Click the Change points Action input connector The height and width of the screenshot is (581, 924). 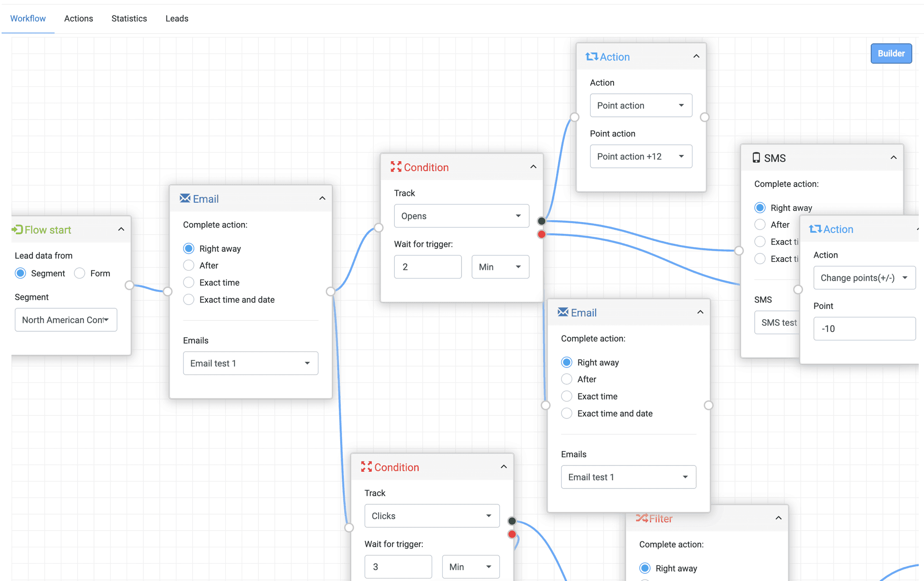click(798, 289)
